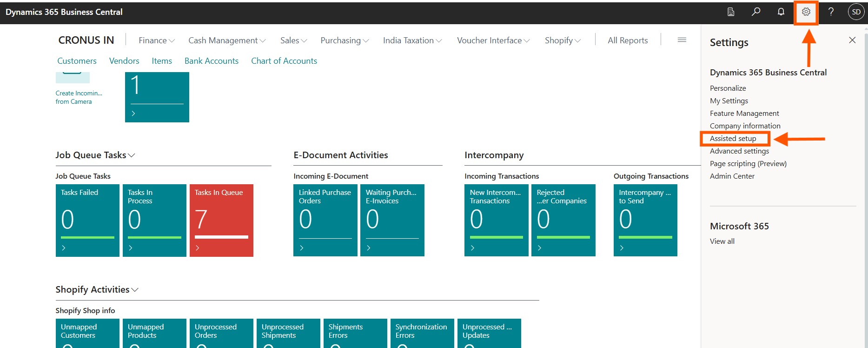Image resolution: width=868 pixels, height=348 pixels.
Task: Expand the Shopify Activities section chevron
Action: 135,290
